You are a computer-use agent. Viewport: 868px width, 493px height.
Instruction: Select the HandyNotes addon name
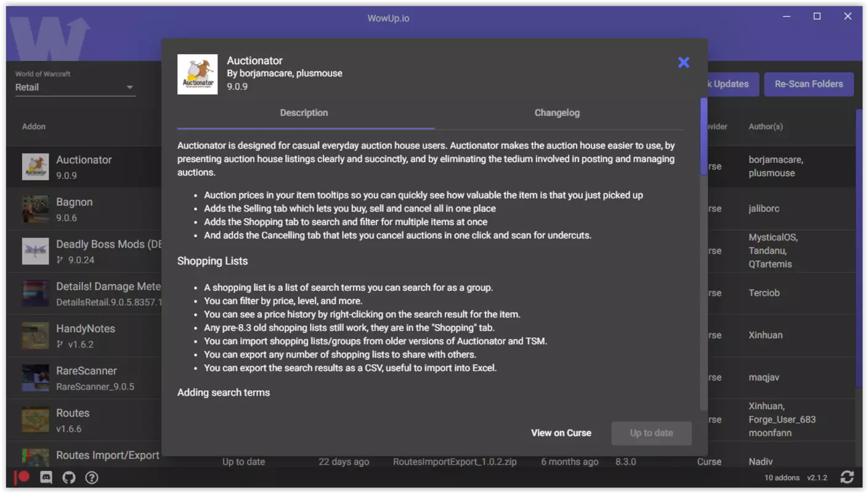[x=86, y=328]
